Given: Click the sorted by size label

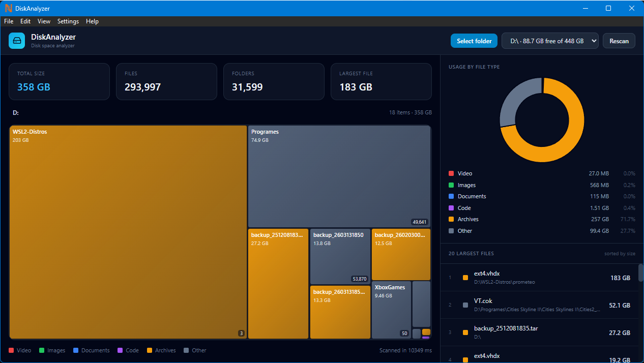Looking at the screenshot, I should click(x=620, y=253).
